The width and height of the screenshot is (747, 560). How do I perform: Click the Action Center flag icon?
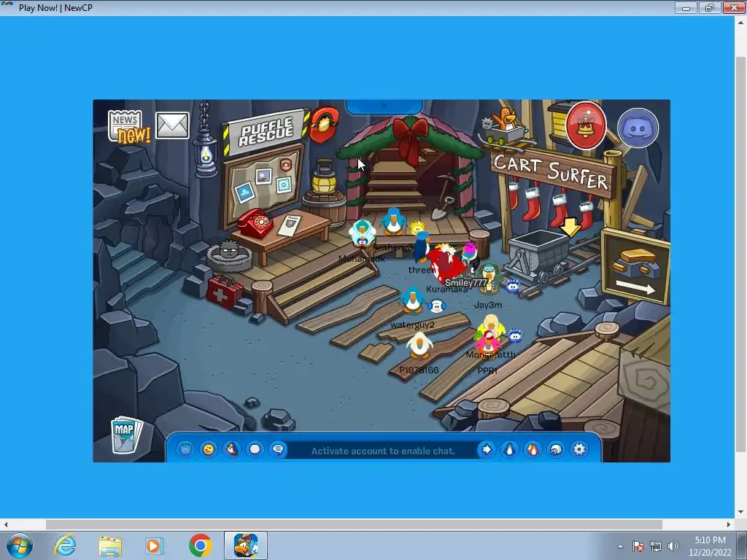click(x=638, y=546)
